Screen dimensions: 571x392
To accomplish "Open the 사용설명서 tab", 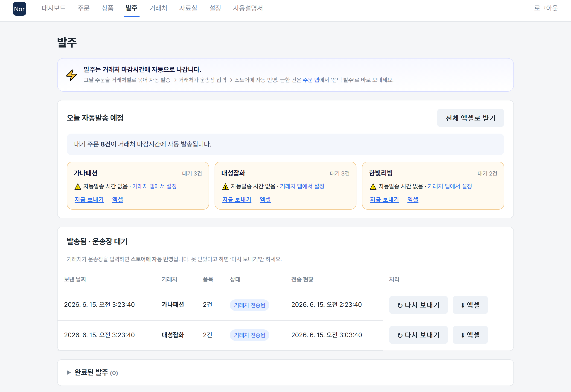I will 248,8.
